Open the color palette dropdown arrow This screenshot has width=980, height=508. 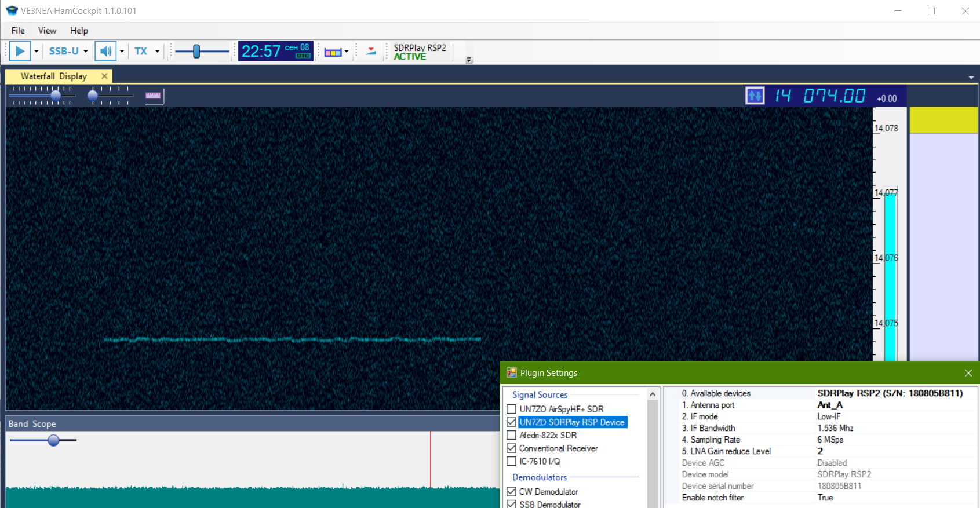pyautogui.click(x=347, y=52)
